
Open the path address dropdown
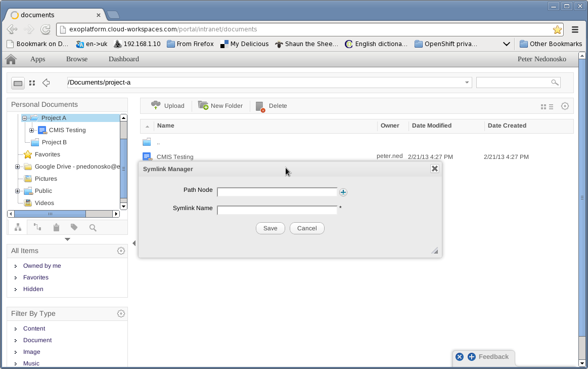(x=467, y=83)
